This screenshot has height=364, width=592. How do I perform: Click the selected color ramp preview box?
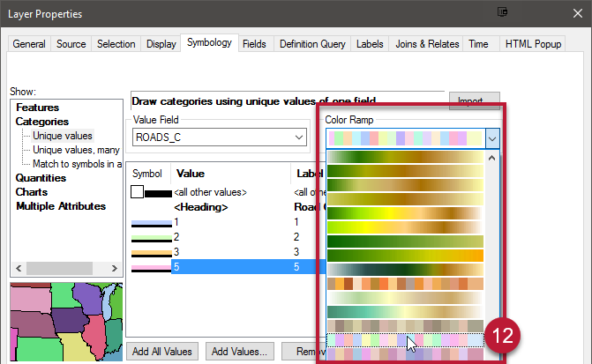coord(406,138)
